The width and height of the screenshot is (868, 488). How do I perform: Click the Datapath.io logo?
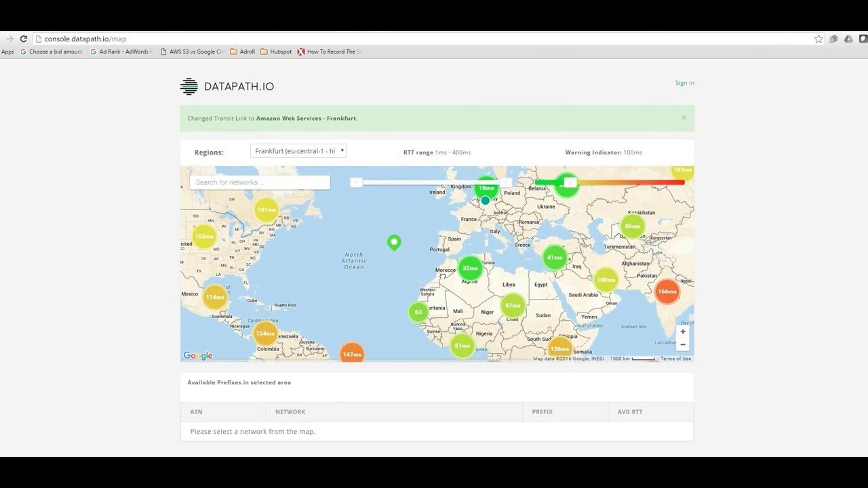click(x=226, y=86)
